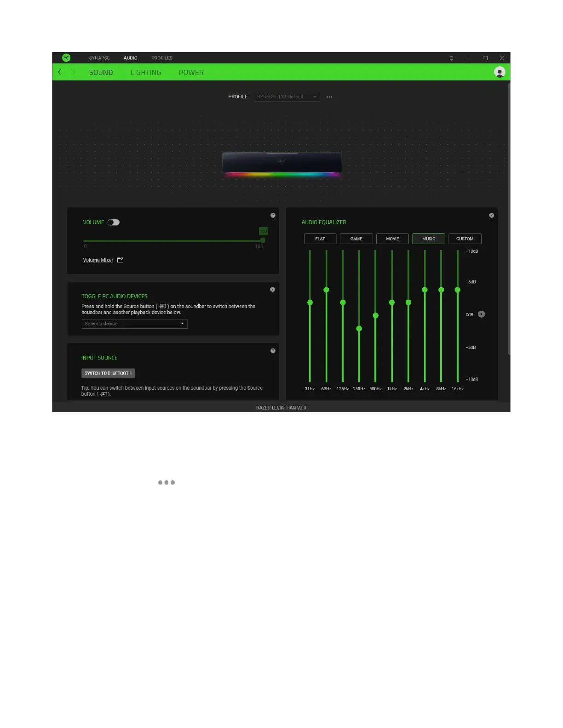563x728 pixels.
Task: Click the 500Hz equalizer slider knob
Action: (375, 316)
